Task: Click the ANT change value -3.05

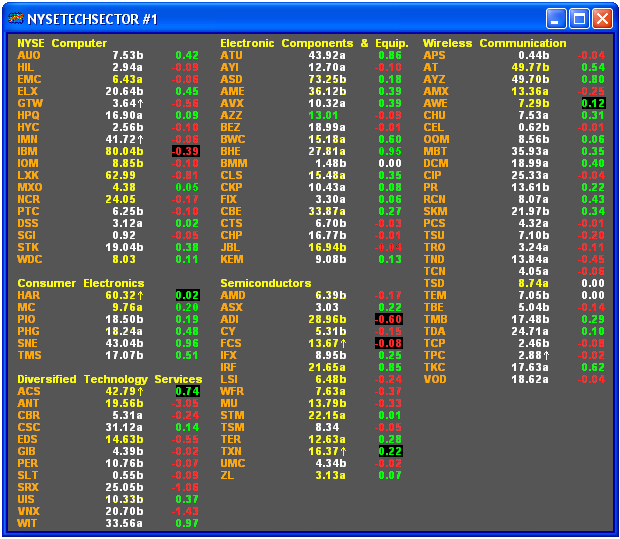Action: [185, 403]
